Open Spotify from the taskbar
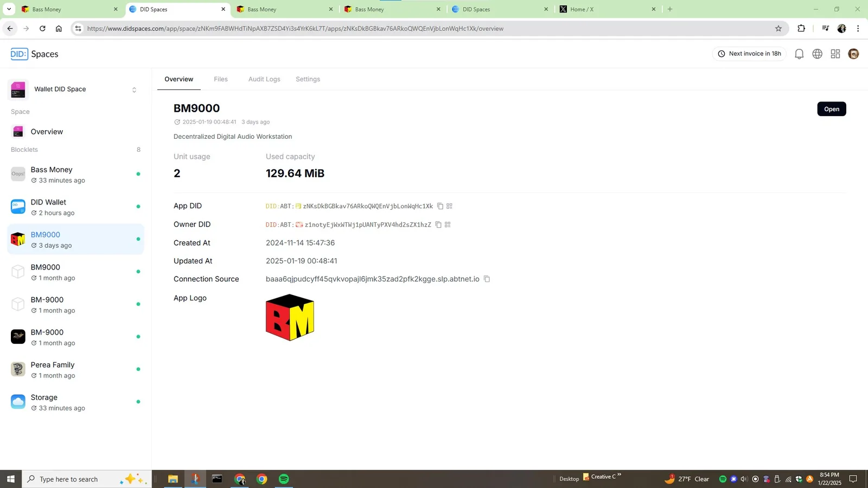 tap(284, 479)
